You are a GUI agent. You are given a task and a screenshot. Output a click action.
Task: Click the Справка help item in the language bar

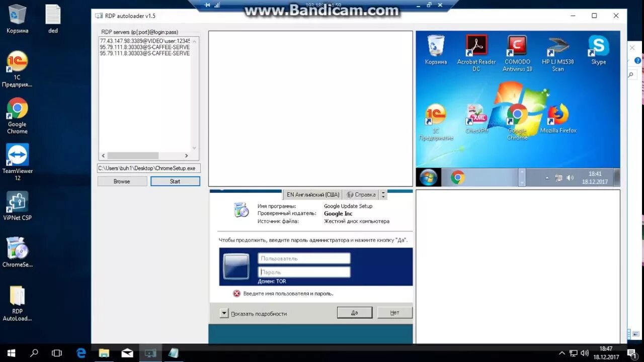click(361, 195)
